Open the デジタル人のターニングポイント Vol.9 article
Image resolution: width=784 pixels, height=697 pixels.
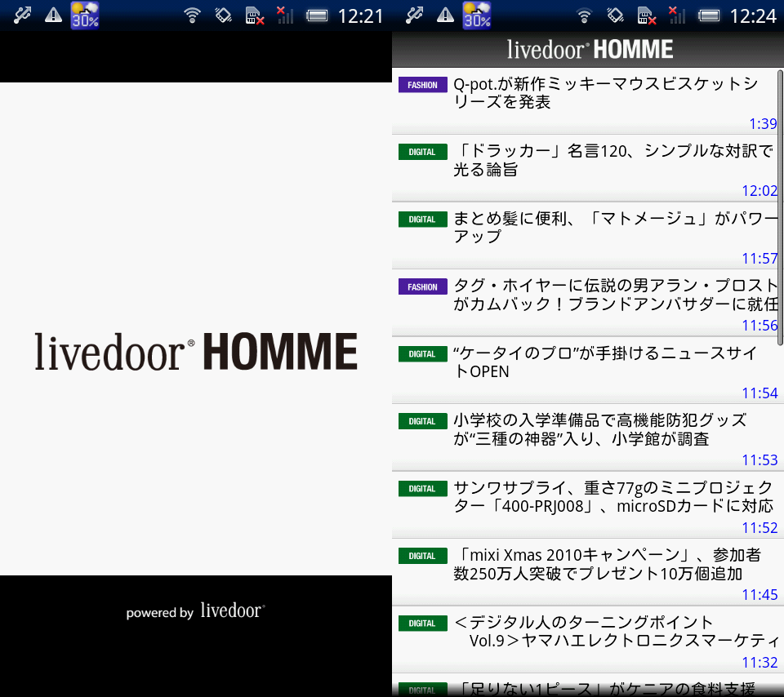[x=588, y=640]
